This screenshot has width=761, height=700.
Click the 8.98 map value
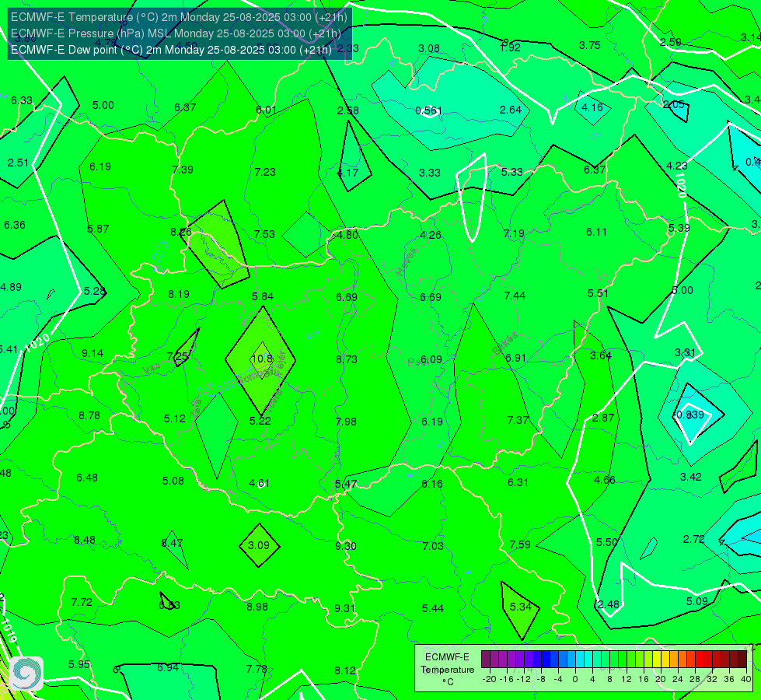(257, 606)
